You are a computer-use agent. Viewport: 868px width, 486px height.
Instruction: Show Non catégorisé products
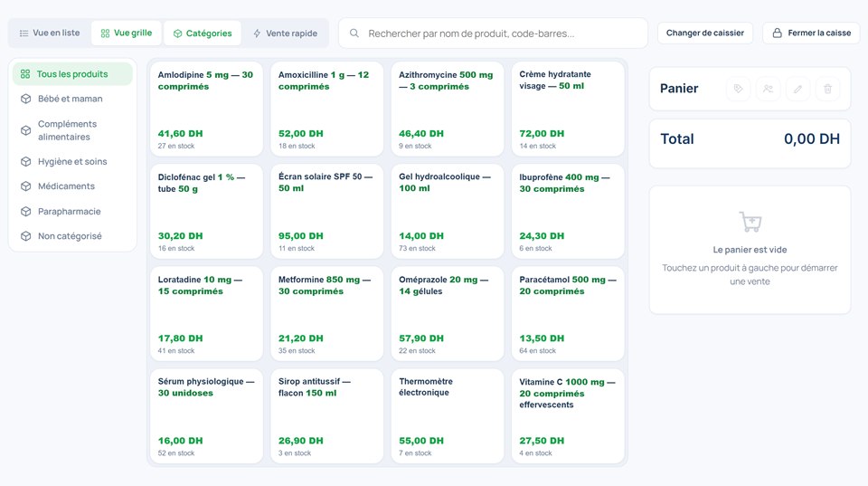coord(72,236)
